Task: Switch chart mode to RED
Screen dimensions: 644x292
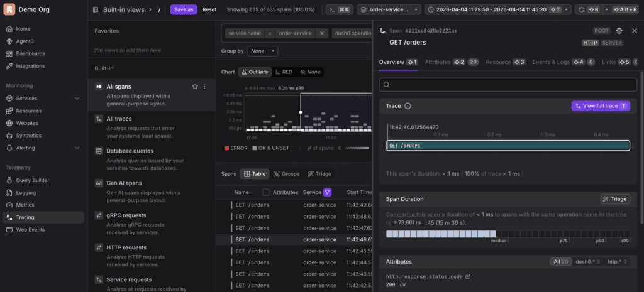Action: pyautogui.click(x=283, y=72)
